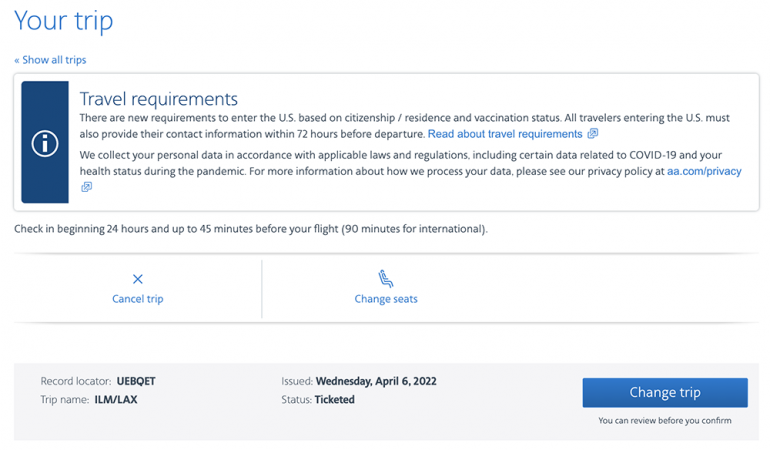Select the Change seats text link

(386, 299)
